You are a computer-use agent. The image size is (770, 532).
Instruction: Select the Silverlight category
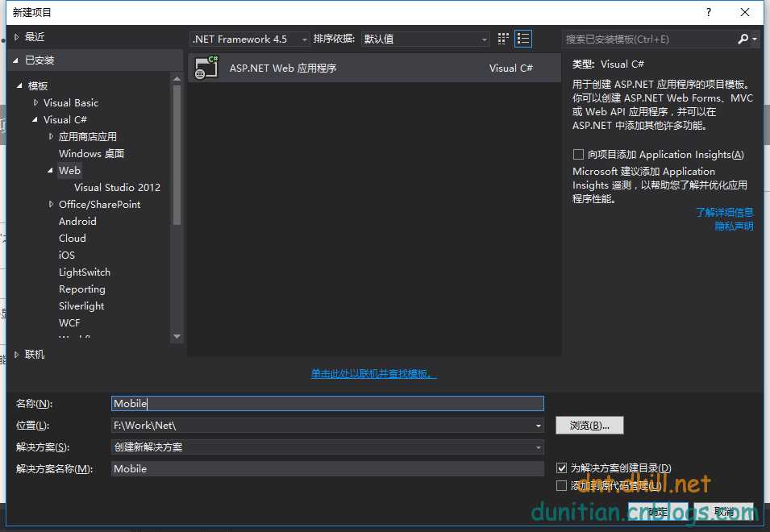pos(81,305)
